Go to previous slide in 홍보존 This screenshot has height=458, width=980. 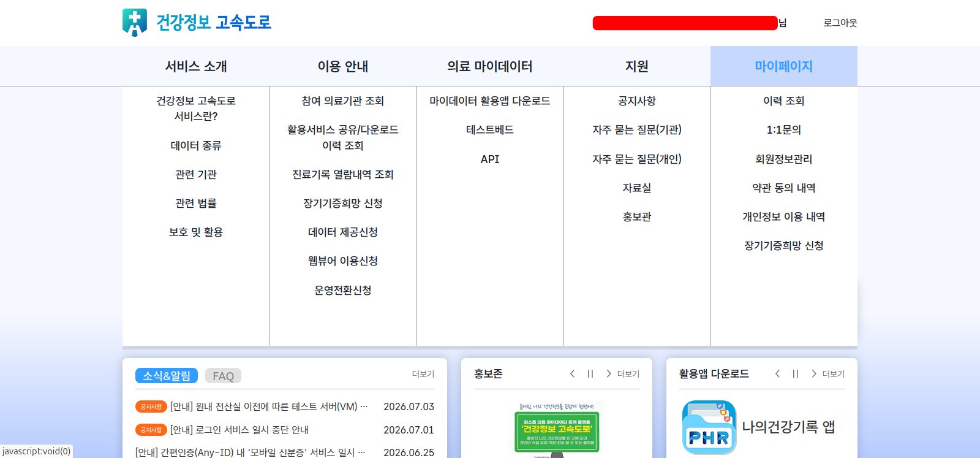(x=572, y=373)
